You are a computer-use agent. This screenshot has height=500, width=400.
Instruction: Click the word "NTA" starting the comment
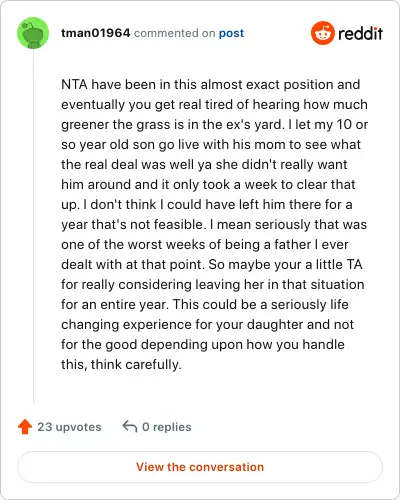click(74, 84)
